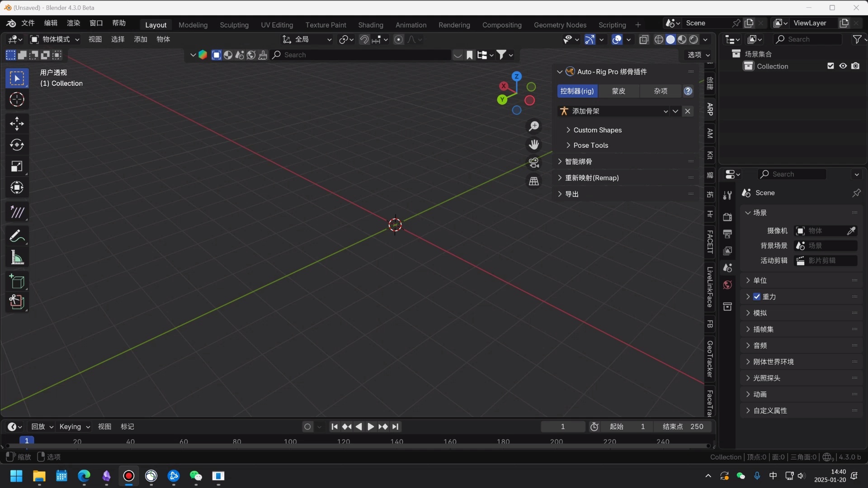The image size is (868, 488).
Task: Select the Cursor tool in toolbar
Action: click(17, 99)
